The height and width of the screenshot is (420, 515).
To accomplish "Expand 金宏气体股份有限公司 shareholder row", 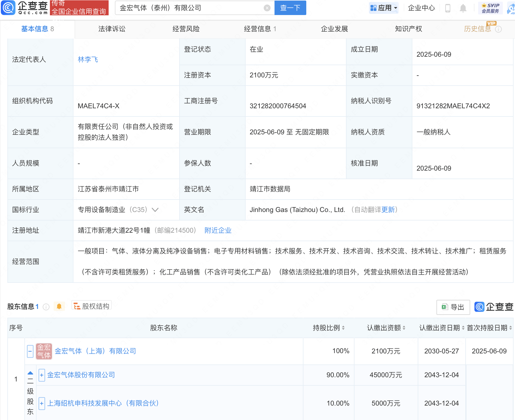I will [42, 375].
